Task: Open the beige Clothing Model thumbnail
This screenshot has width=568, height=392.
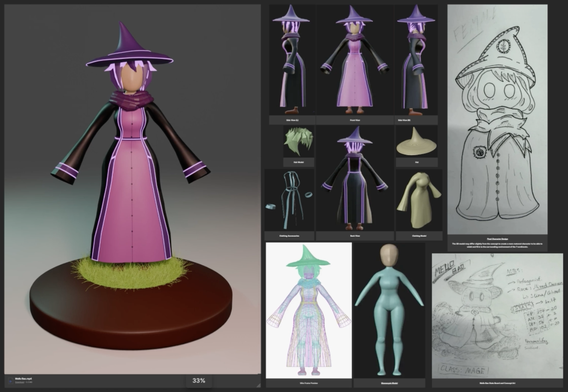Action: pyautogui.click(x=419, y=200)
